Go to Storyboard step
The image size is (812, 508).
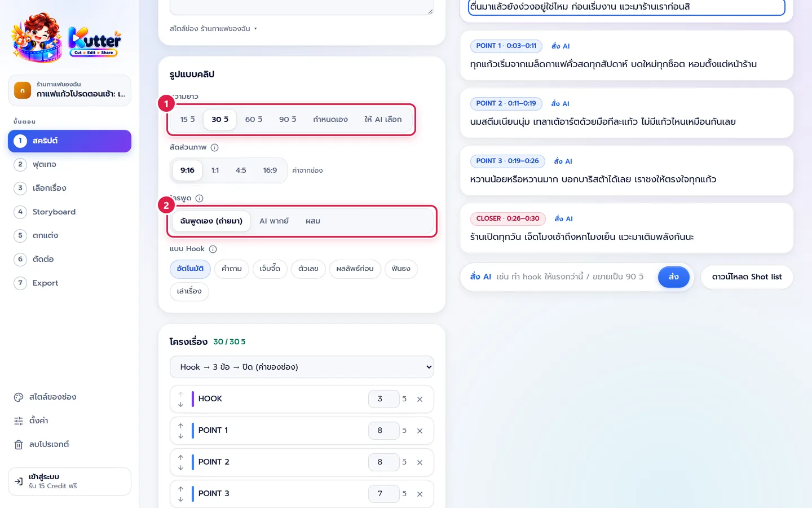pyautogui.click(x=69, y=212)
